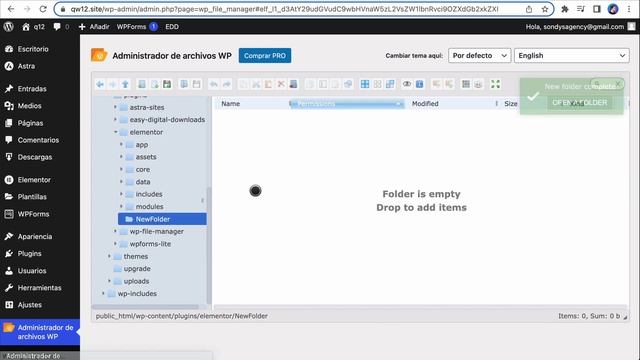The image size is (640, 360).
Task: Go to parent folder arrow icon
Action: 125,84
